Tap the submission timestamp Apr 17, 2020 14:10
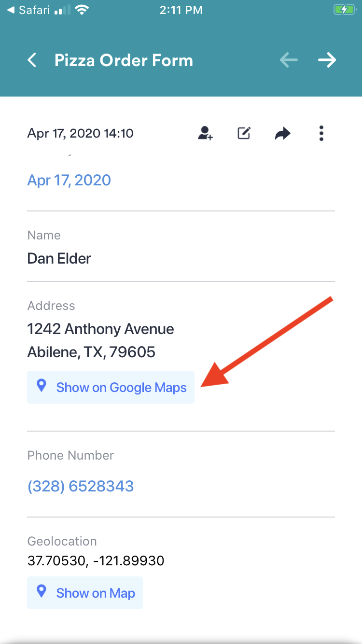This screenshot has height=644, width=362. [x=80, y=133]
